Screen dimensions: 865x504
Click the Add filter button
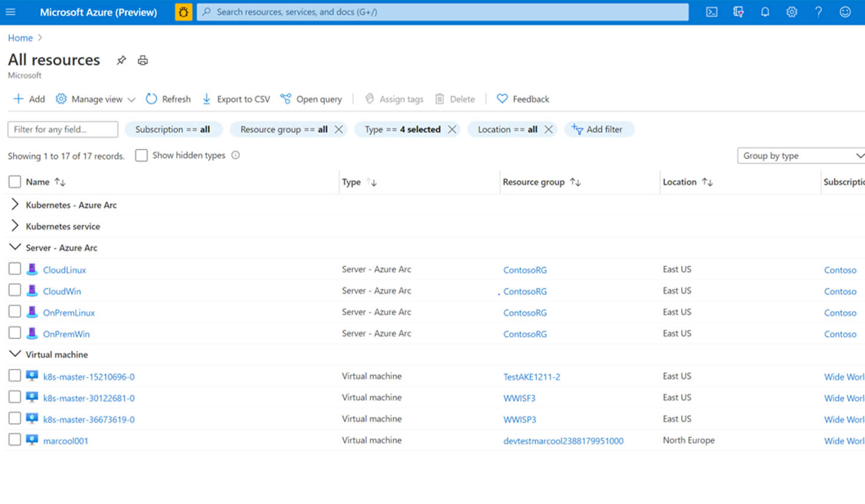coord(599,130)
